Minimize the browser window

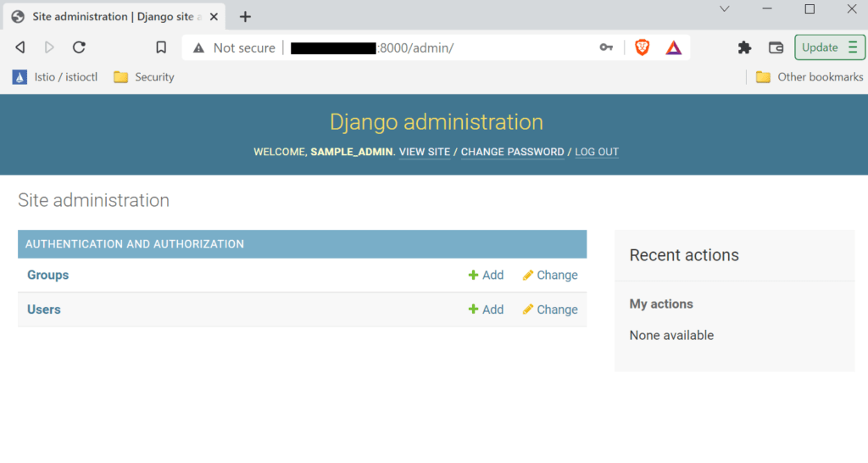coord(767,8)
